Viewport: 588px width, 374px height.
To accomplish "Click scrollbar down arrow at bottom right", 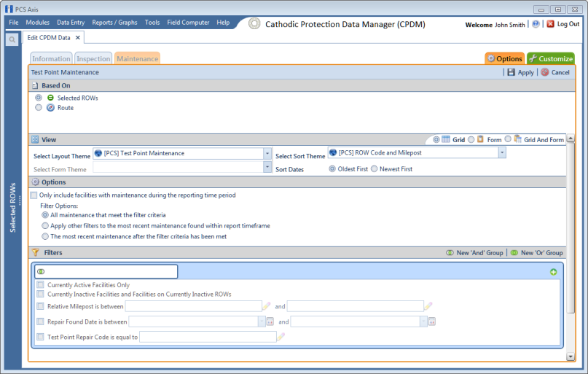I will coord(571,357).
